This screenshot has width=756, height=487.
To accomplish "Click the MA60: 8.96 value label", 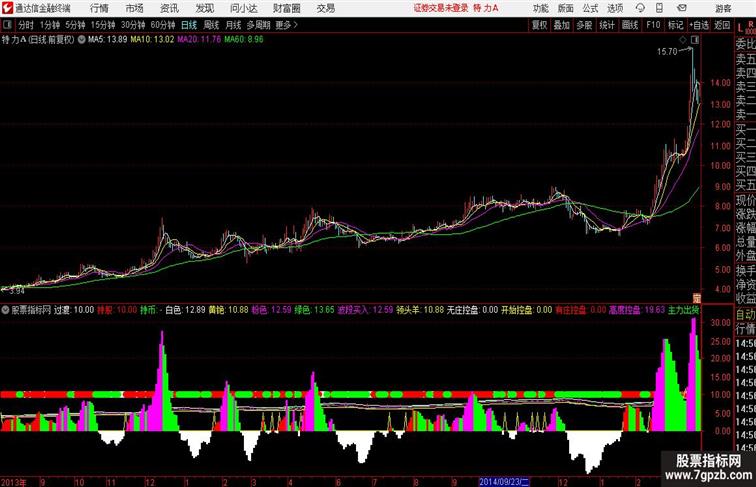I will point(244,40).
